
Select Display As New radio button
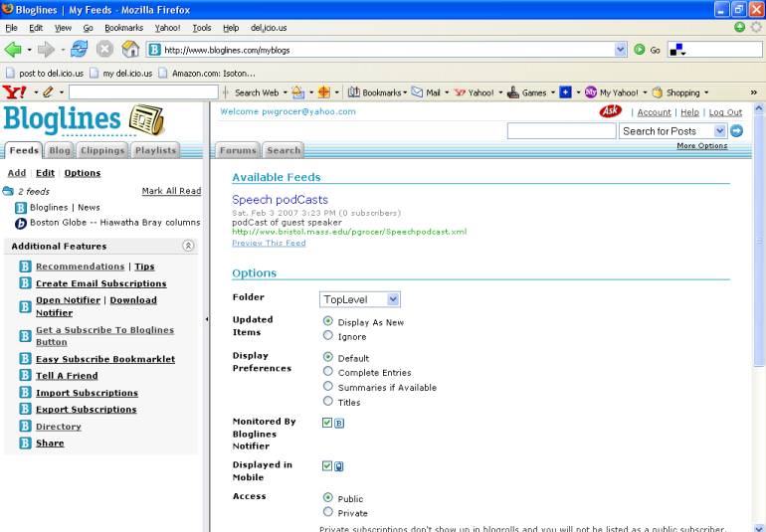328,321
